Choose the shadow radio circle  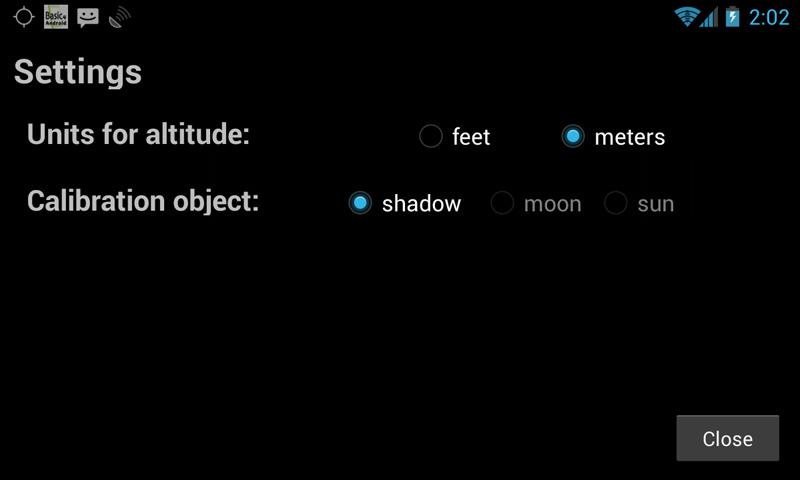click(360, 203)
